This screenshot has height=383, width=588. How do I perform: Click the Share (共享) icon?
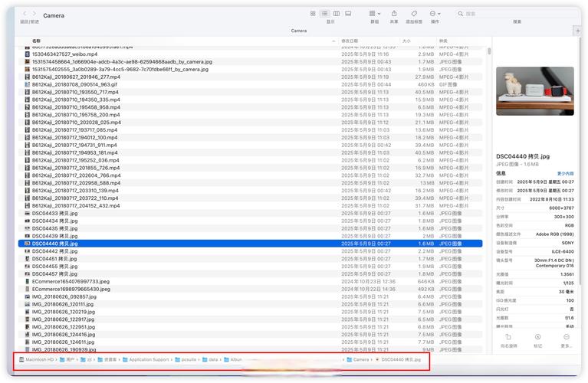pos(394,14)
